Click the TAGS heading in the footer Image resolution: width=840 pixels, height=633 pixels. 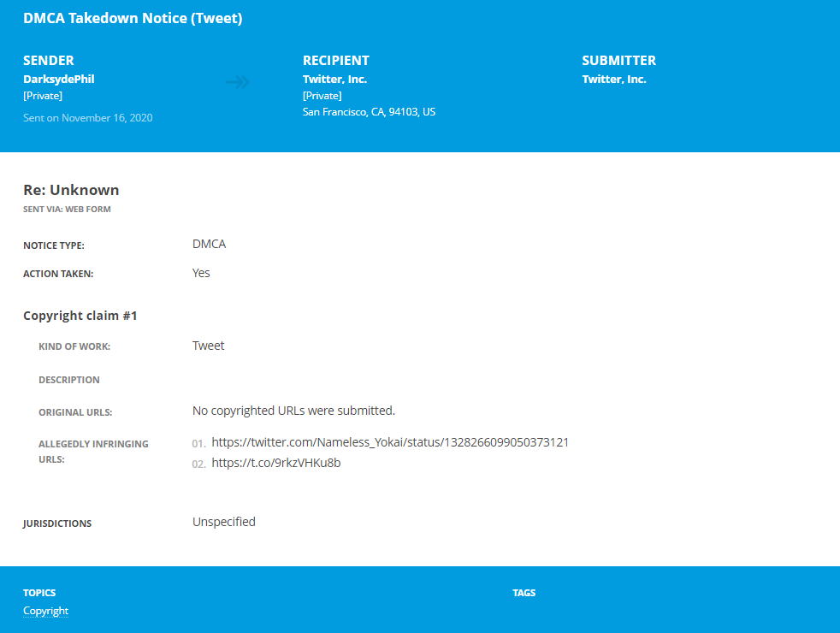(524, 593)
